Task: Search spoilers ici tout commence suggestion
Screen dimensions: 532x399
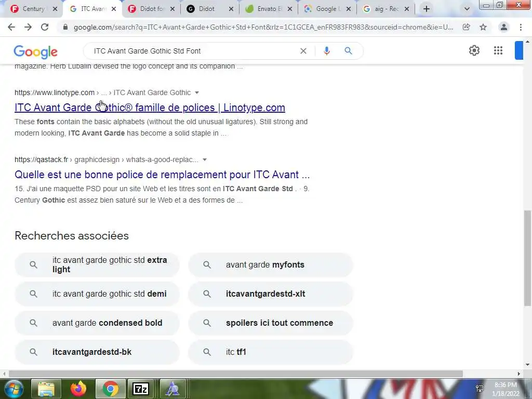Action: pos(271,323)
